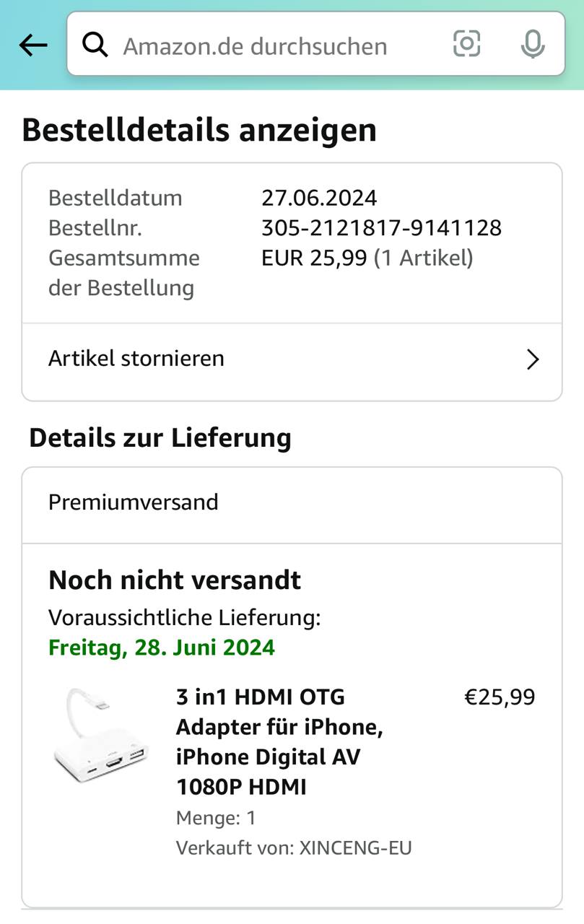Open the 3 in1 HDMI OTG Adapter title
This screenshot has height=924, width=584.
[280, 741]
